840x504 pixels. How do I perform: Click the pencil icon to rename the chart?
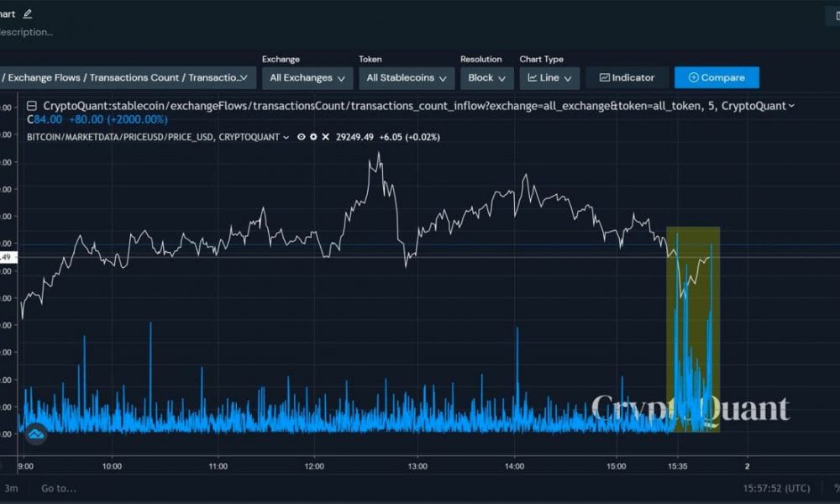click(x=28, y=14)
